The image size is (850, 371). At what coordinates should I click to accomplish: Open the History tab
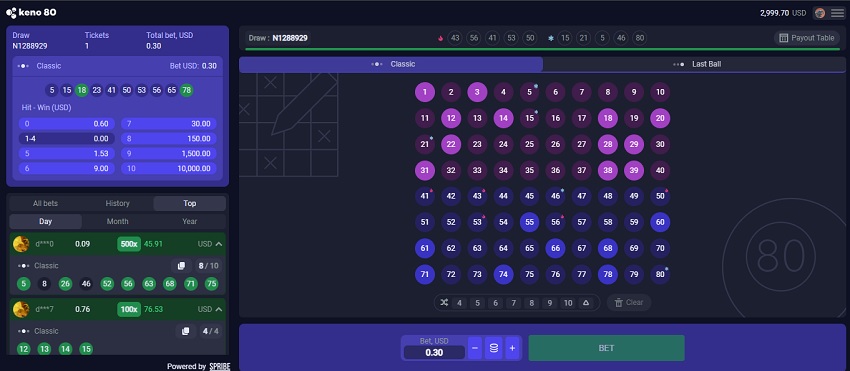pyautogui.click(x=118, y=203)
